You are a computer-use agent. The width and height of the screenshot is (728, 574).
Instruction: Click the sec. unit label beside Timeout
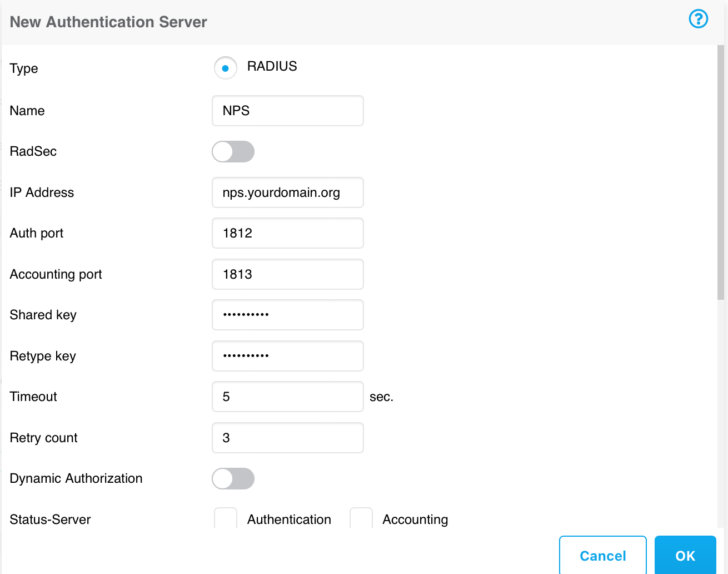381,397
